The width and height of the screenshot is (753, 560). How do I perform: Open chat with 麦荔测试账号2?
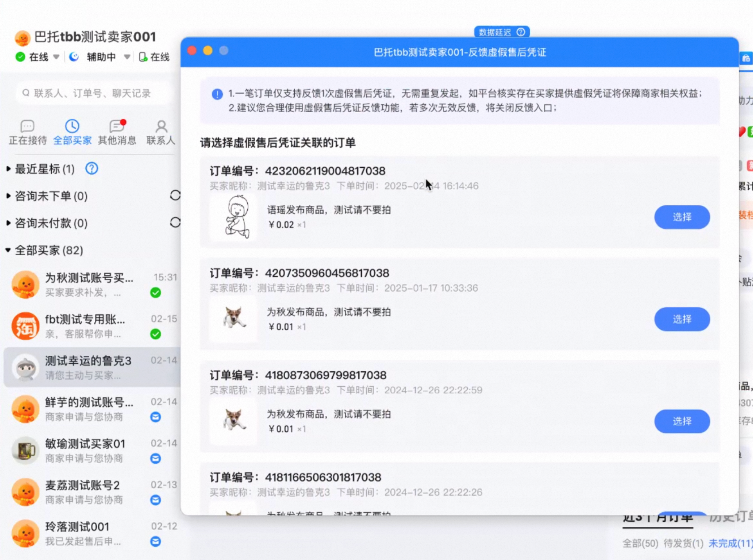(x=92, y=492)
